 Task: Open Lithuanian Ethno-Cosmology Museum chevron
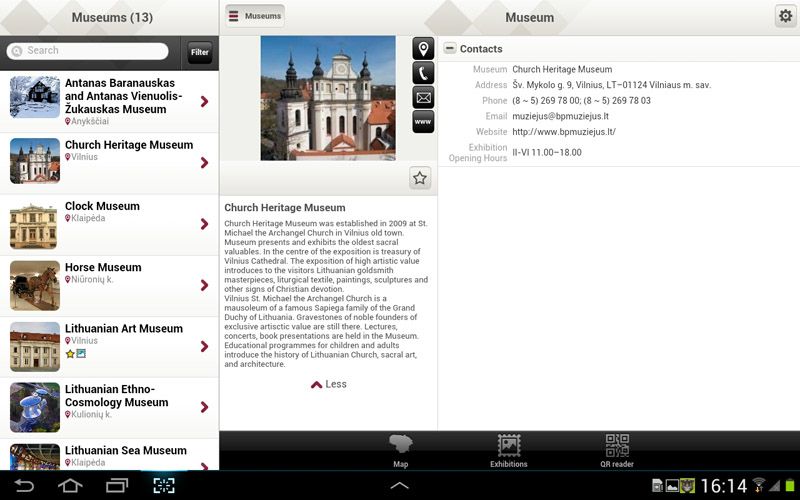[x=205, y=407]
